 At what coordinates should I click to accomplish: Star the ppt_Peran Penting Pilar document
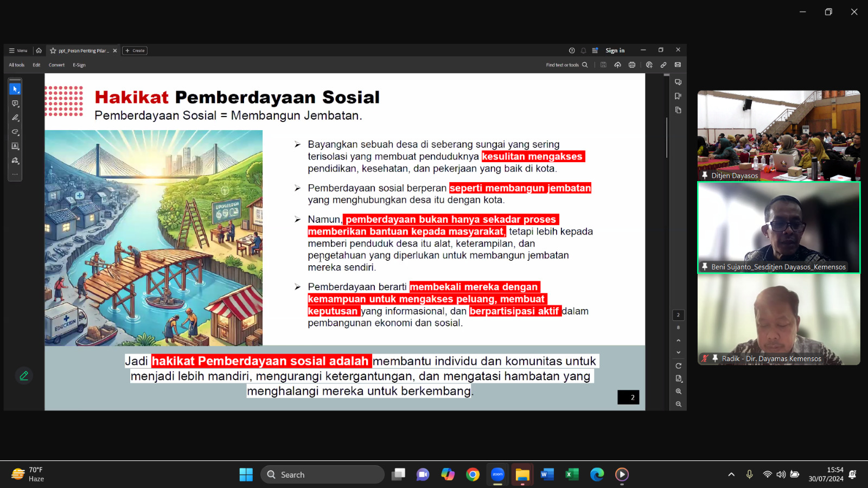[53, 50]
